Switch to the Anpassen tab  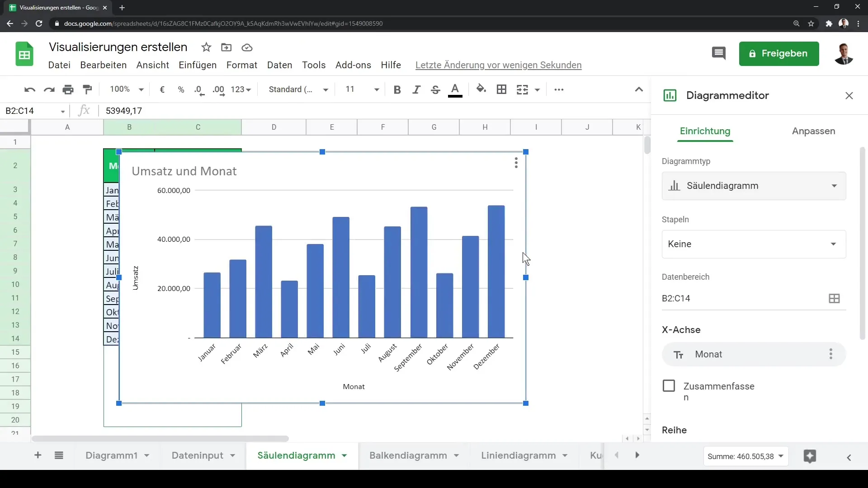pyautogui.click(x=813, y=131)
